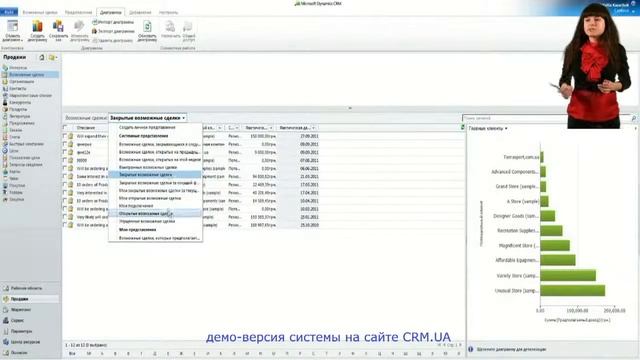Filter grid by 'Все' in alphabet bar

point(72,353)
